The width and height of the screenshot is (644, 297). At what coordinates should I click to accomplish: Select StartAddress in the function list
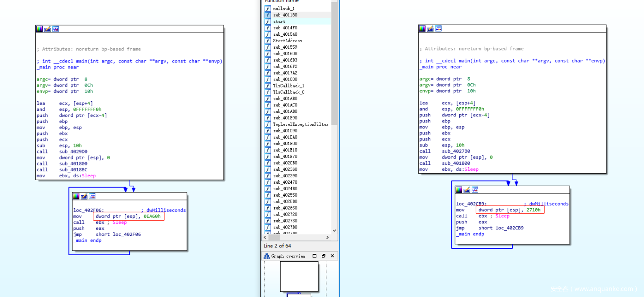(287, 41)
